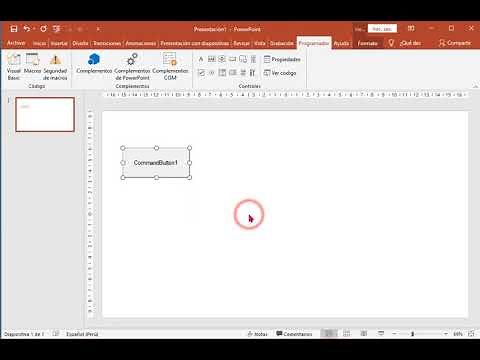Select the Toggle Button control
This screenshot has height=360, width=480.
pyautogui.click(x=243, y=73)
